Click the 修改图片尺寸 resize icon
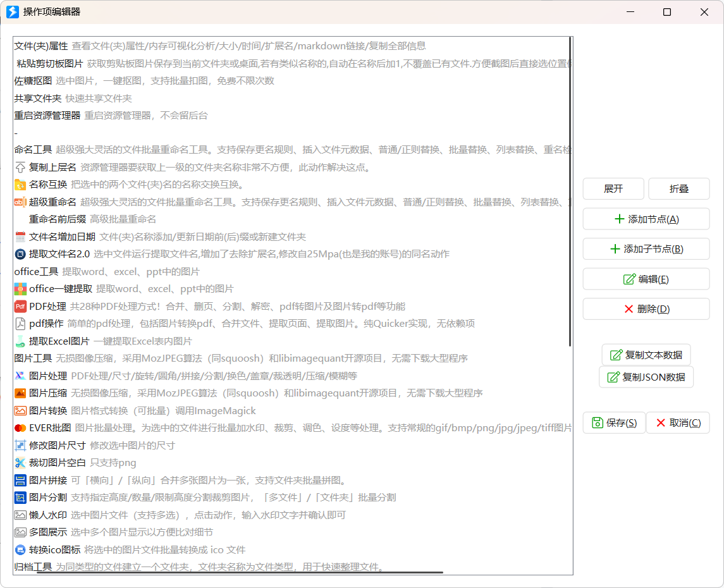The image size is (724, 588). [20, 445]
